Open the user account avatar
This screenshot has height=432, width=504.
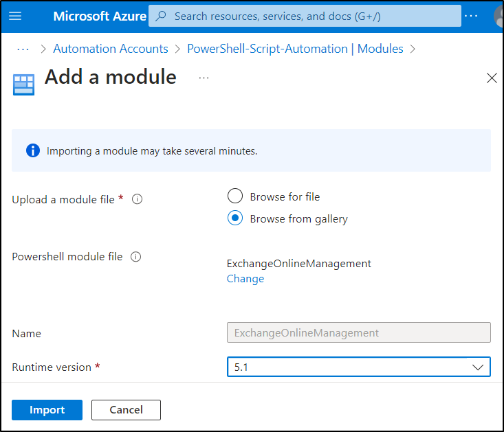coord(498,16)
